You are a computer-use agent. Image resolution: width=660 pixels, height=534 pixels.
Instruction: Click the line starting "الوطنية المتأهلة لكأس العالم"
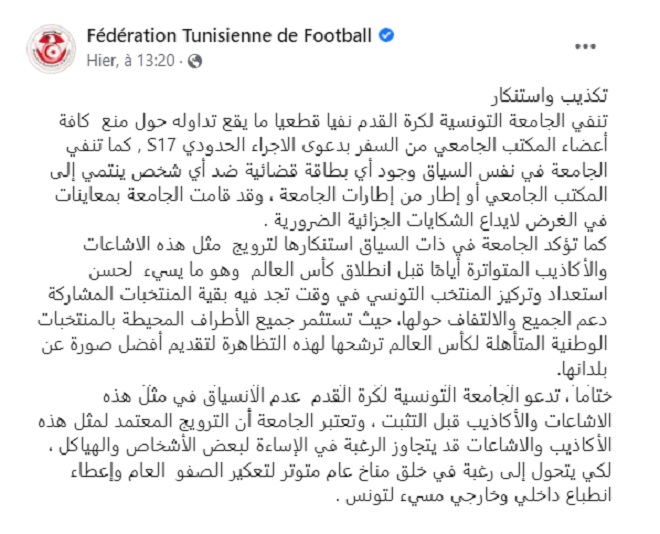pos(325,344)
